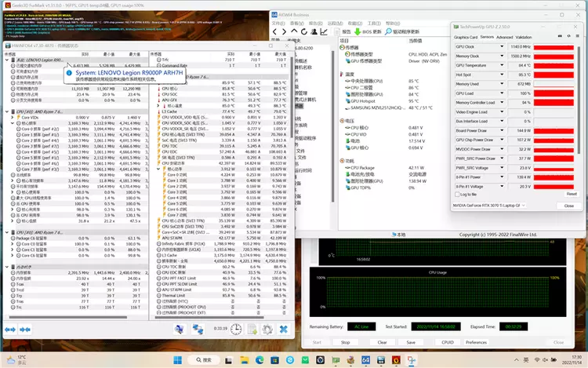Open the Board Power Draw dropdown
The image size is (588, 368).
coord(502,130)
